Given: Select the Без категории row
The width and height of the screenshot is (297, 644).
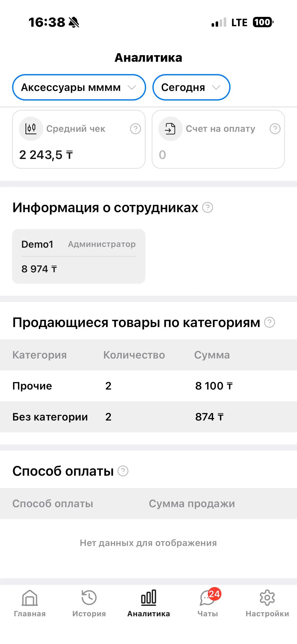Looking at the screenshot, I should coord(148,417).
